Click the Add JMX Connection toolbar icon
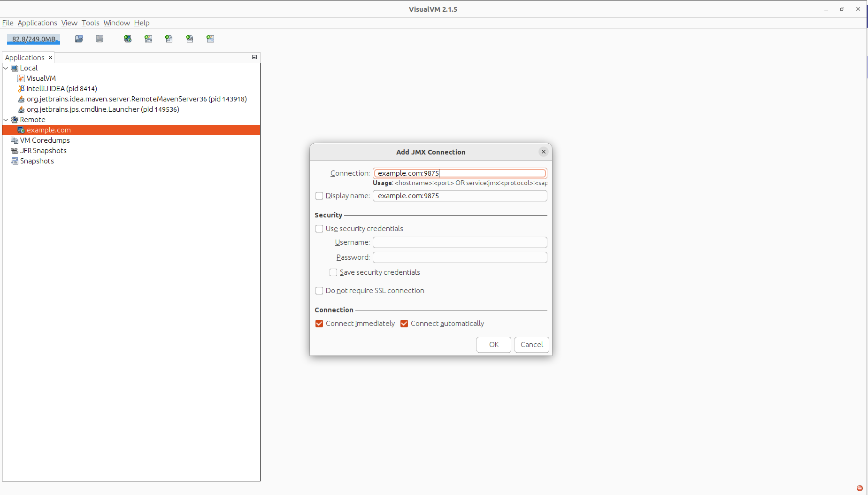 click(148, 39)
